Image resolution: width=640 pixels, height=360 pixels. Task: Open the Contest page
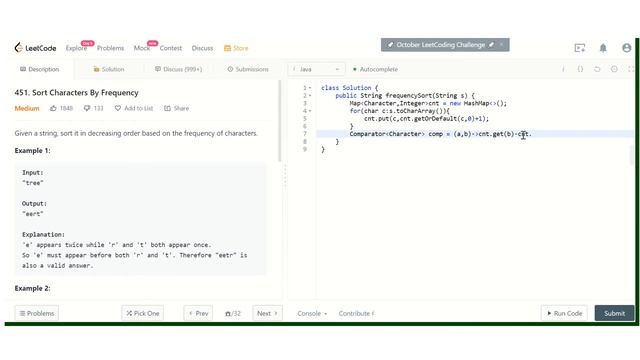tap(171, 48)
